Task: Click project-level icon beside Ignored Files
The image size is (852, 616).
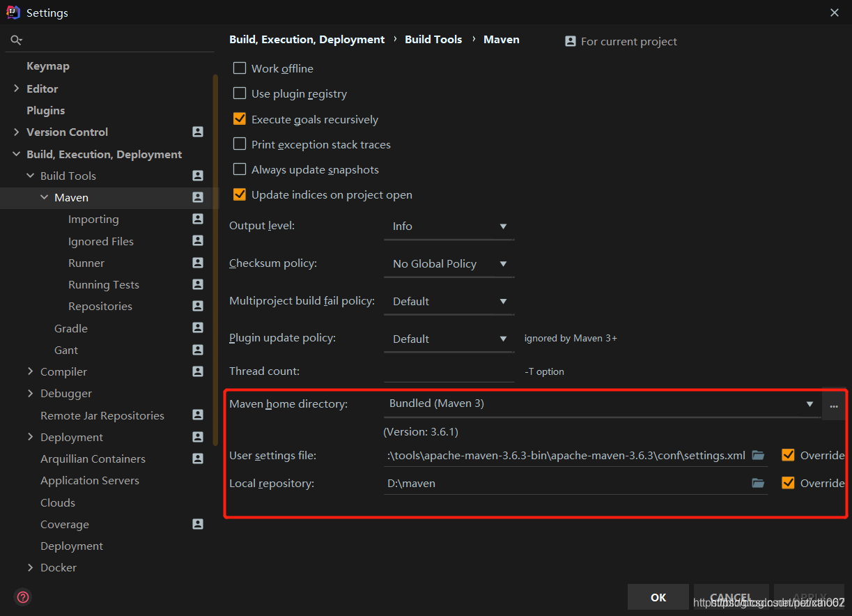Action: tap(198, 241)
